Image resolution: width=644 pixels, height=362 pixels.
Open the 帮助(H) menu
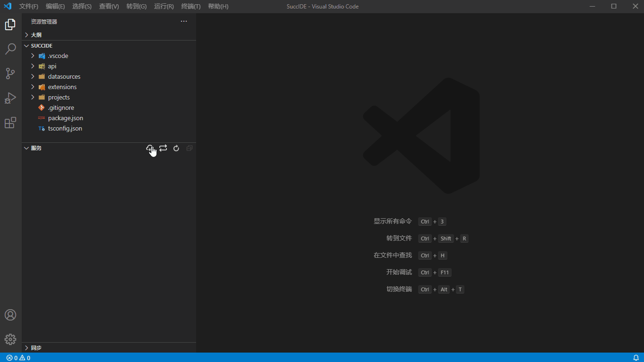[x=218, y=7]
